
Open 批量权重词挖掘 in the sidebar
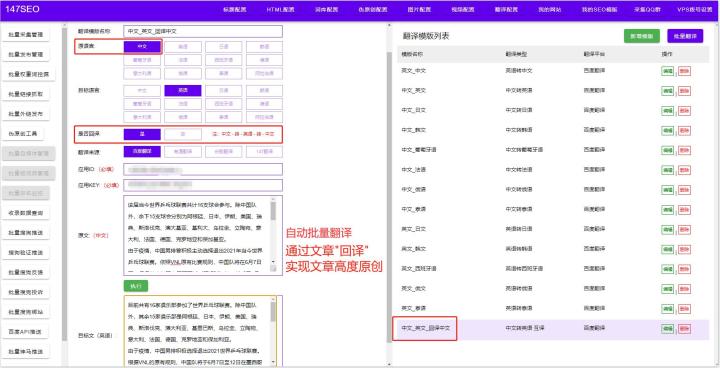[28, 74]
